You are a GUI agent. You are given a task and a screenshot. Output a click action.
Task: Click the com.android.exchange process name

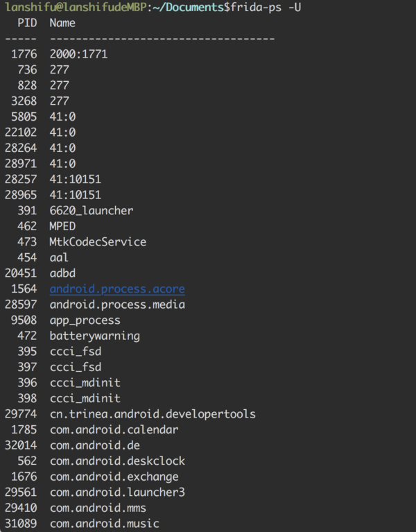pyautogui.click(x=114, y=477)
